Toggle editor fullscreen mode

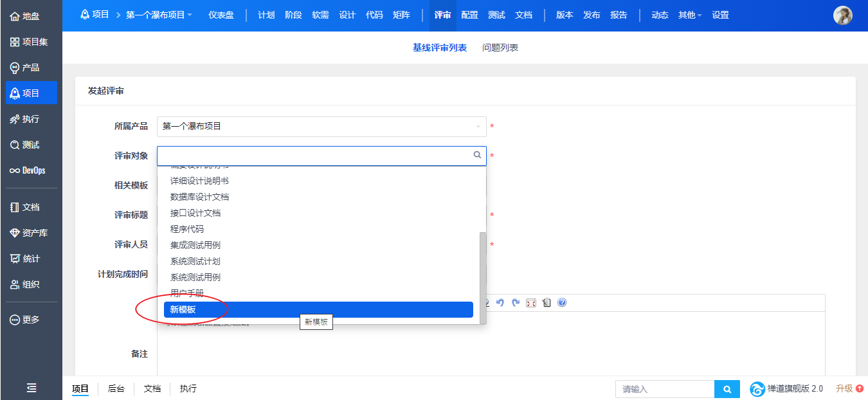click(x=531, y=303)
